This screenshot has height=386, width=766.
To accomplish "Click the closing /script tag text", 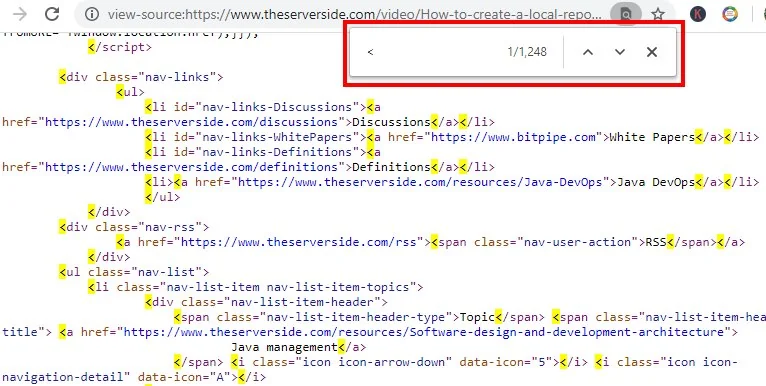I will click(120, 47).
